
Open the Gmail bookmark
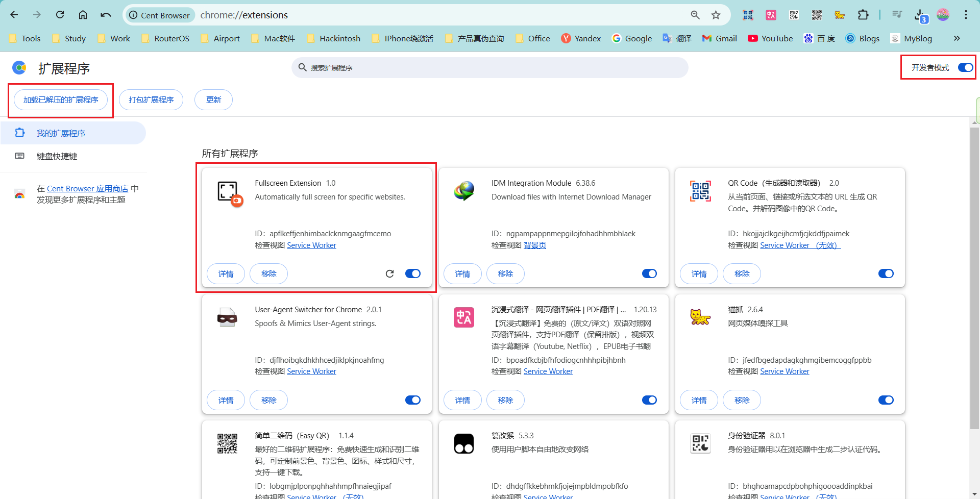(720, 38)
